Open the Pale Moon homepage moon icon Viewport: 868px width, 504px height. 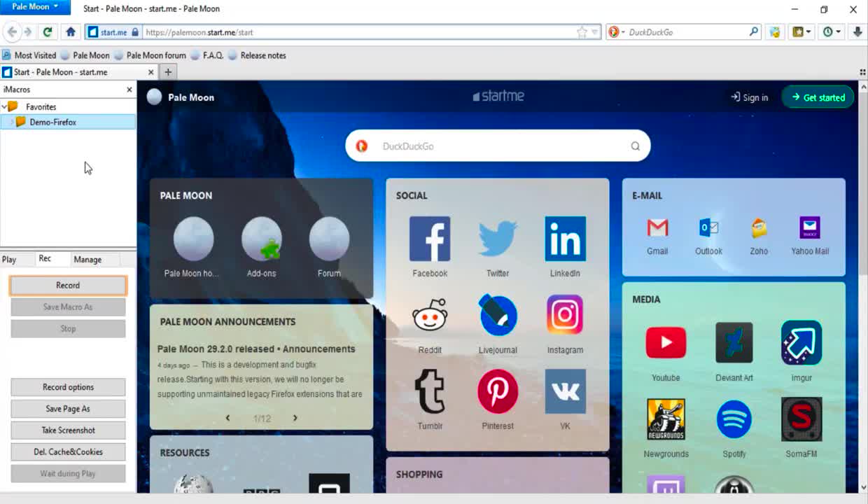tap(193, 239)
